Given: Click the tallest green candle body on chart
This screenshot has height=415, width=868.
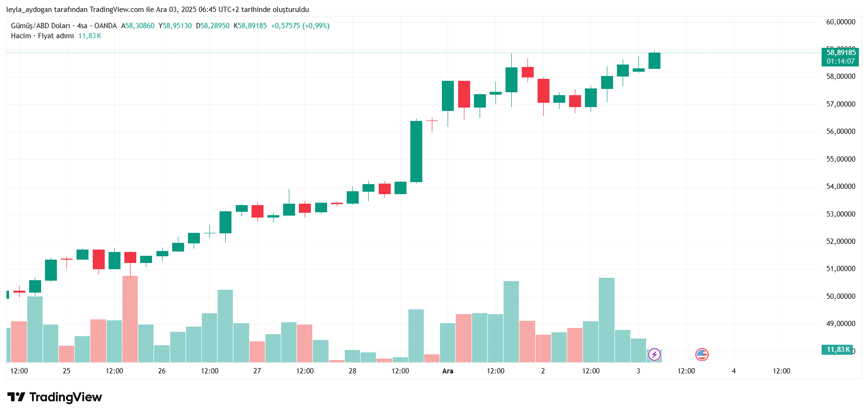Looking at the screenshot, I should [416, 152].
